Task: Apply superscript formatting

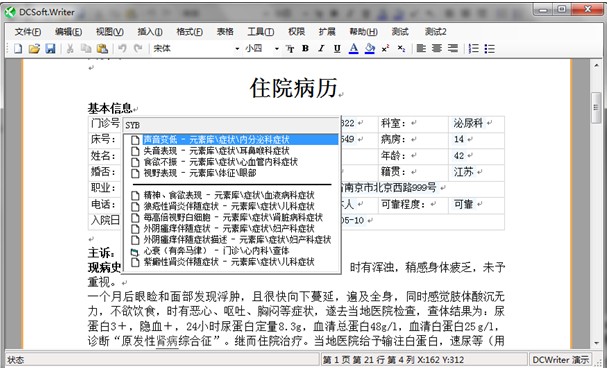Action: (x=385, y=49)
